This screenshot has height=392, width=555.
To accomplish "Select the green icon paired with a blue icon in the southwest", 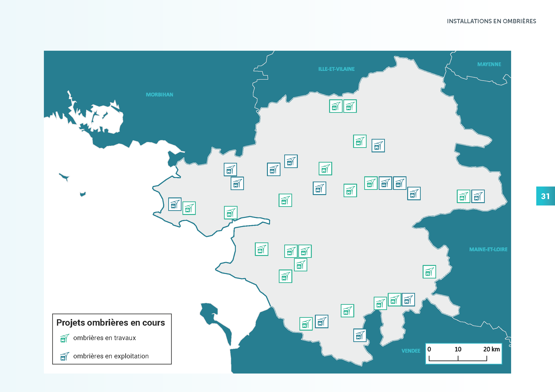I will (306, 324).
